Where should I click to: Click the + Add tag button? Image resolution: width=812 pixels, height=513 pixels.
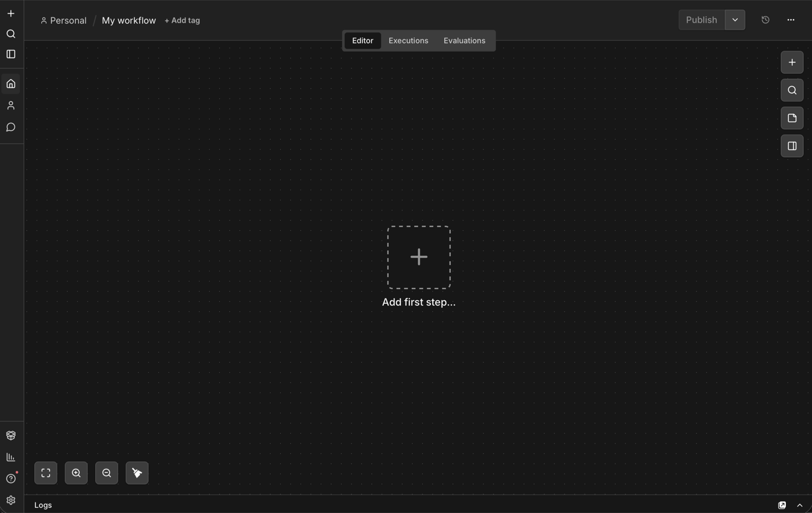(x=182, y=20)
